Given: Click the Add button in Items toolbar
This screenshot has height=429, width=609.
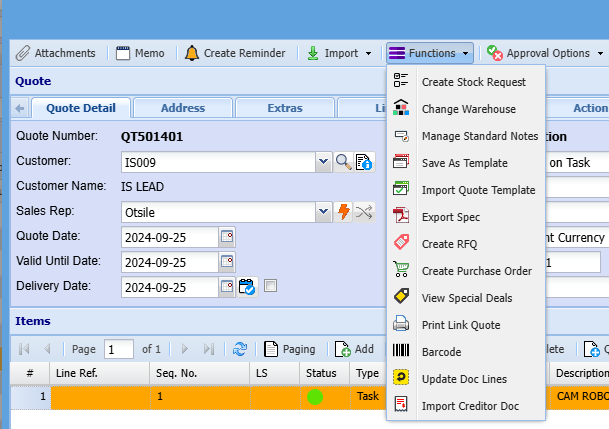Looking at the screenshot, I should pos(355,349).
